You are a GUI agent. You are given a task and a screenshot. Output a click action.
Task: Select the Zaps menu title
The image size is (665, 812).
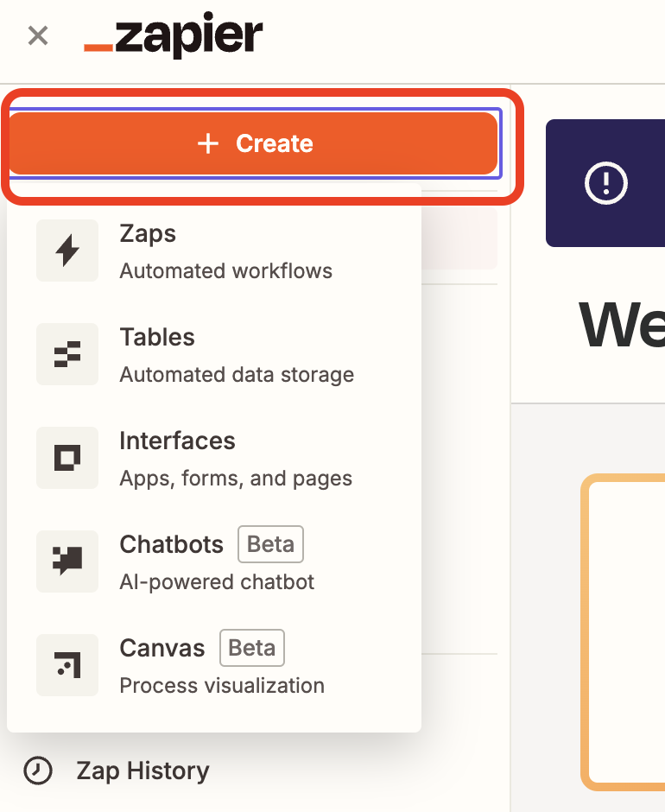148,234
